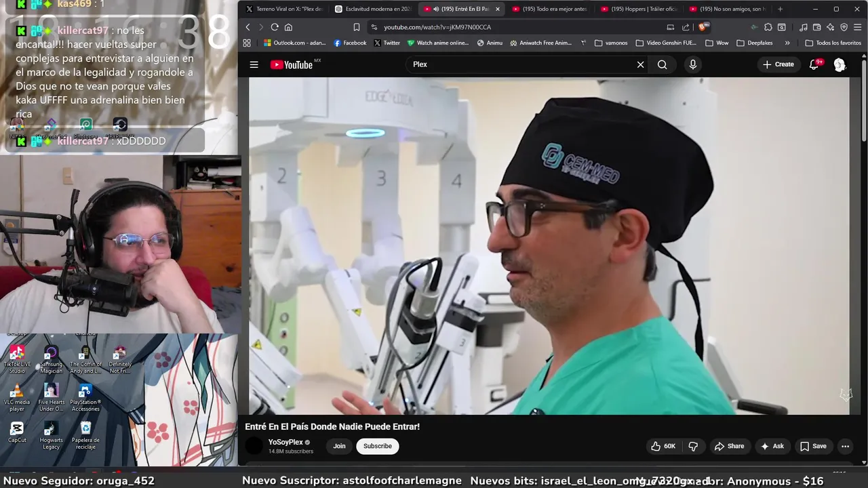
Task: Open Samsung Magician desktop shortcut
Action: (x=51, y=359)
